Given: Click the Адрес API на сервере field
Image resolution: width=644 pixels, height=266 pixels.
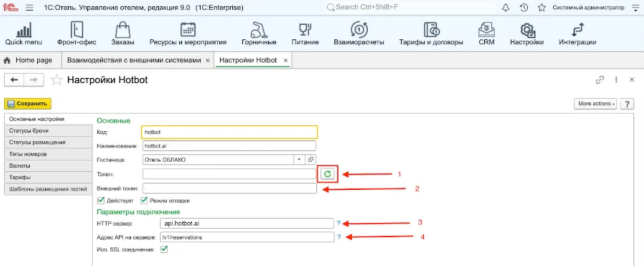Looking at the screenshot, I should click(247, 237).
